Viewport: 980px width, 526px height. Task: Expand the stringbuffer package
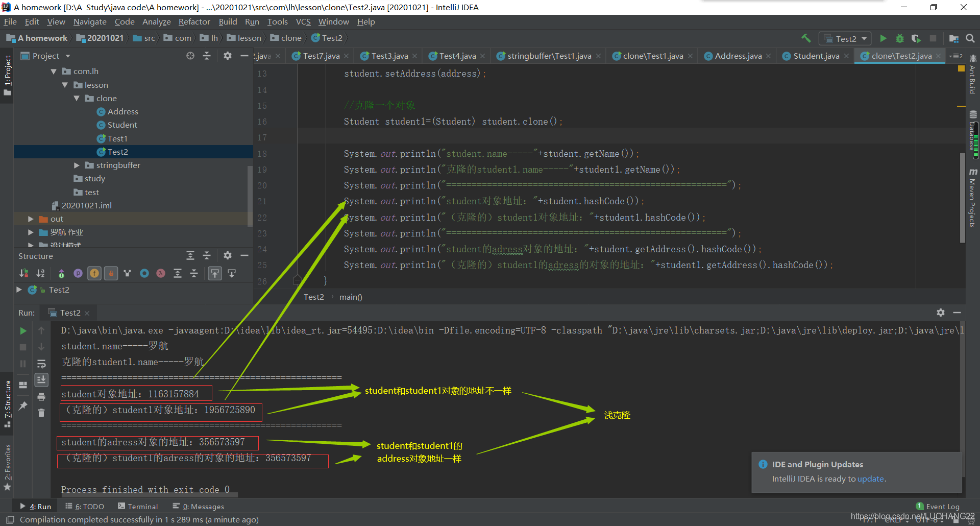pyautogui.click(x=77, y=165)
